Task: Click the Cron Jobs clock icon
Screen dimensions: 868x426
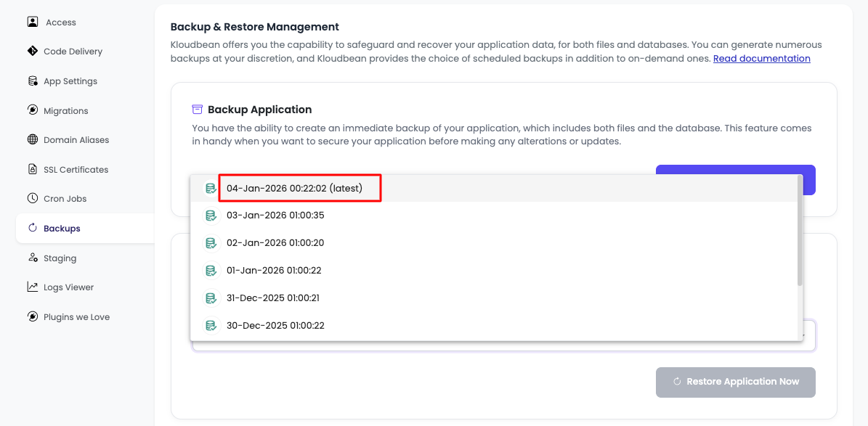Action: pyautogui.click(x=33, y=198)
